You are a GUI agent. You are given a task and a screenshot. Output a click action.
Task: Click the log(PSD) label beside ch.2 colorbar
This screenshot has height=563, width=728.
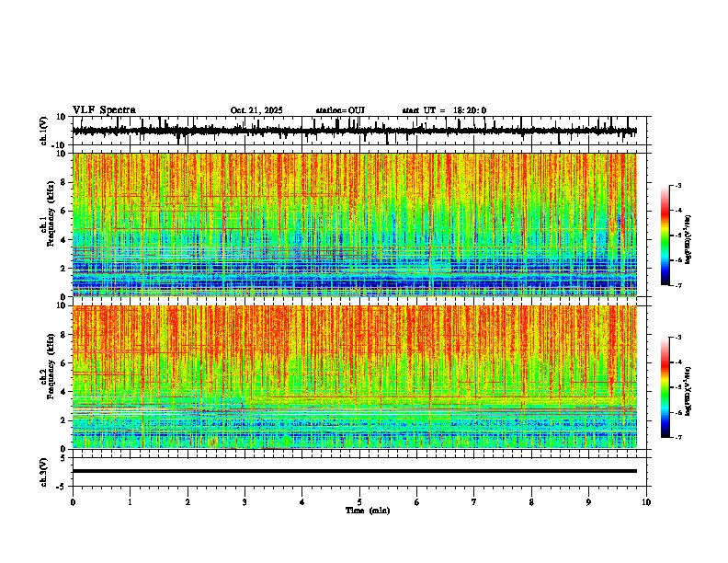[688, 391]
